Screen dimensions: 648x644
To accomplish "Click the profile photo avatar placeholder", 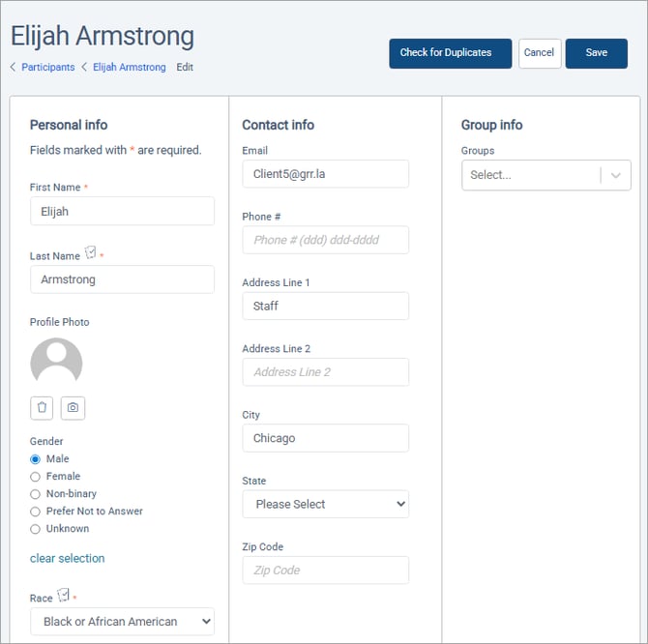I will pos(56,363).
